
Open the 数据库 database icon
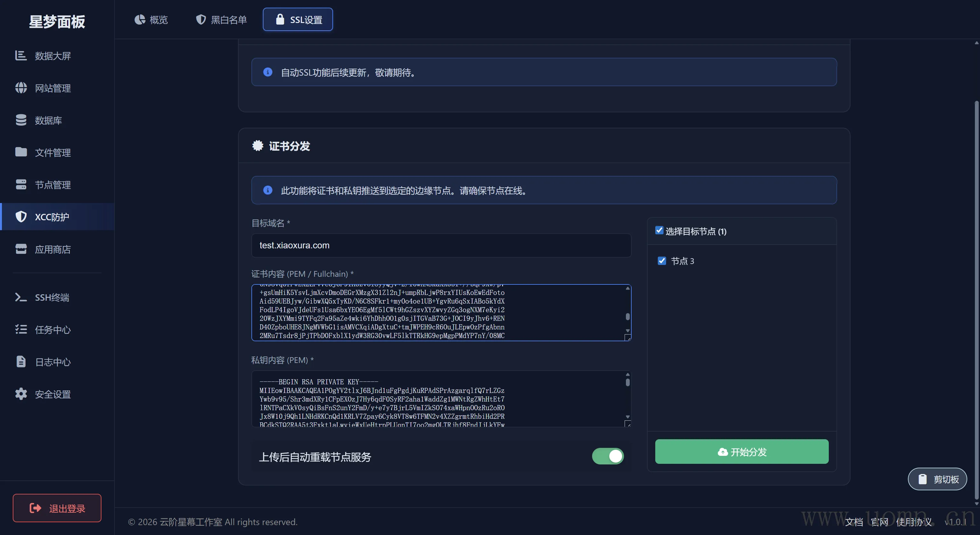20,120
